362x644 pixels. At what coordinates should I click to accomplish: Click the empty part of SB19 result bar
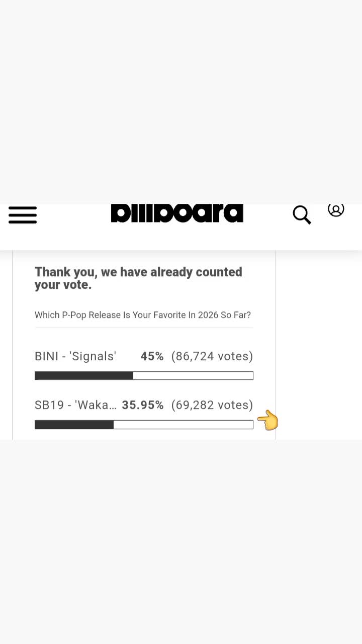[x=184, y=425]
